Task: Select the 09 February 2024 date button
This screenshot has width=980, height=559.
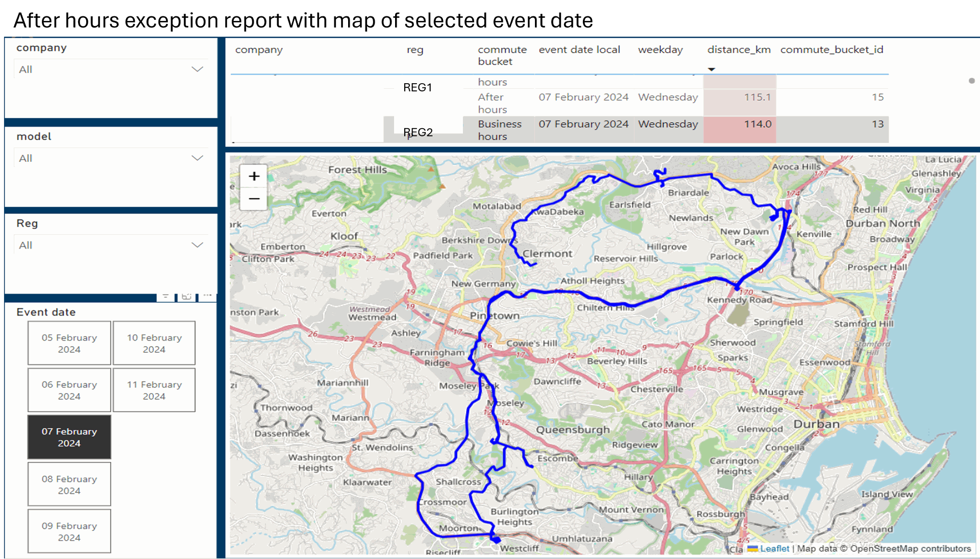Action: pyautogui.click(x=69, y=531)
